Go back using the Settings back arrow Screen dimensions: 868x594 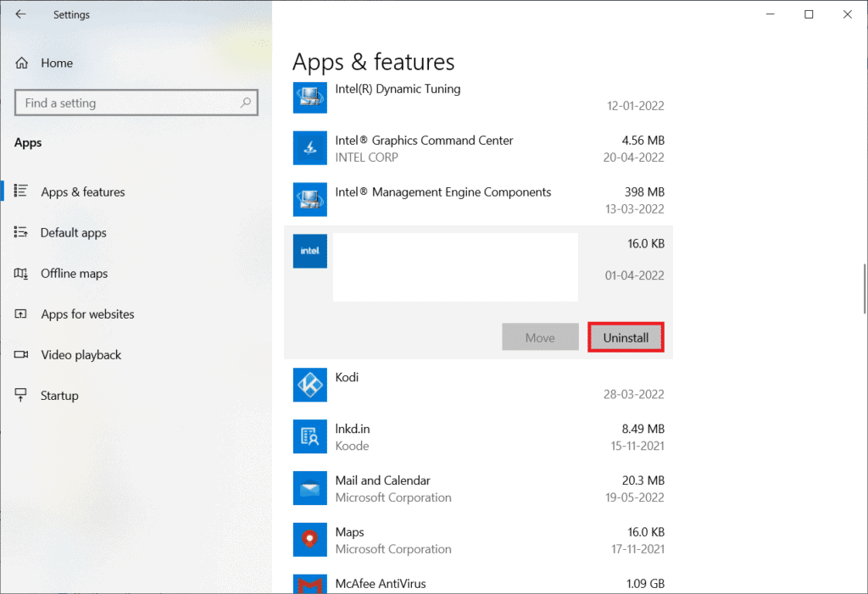tap(20, 14)
